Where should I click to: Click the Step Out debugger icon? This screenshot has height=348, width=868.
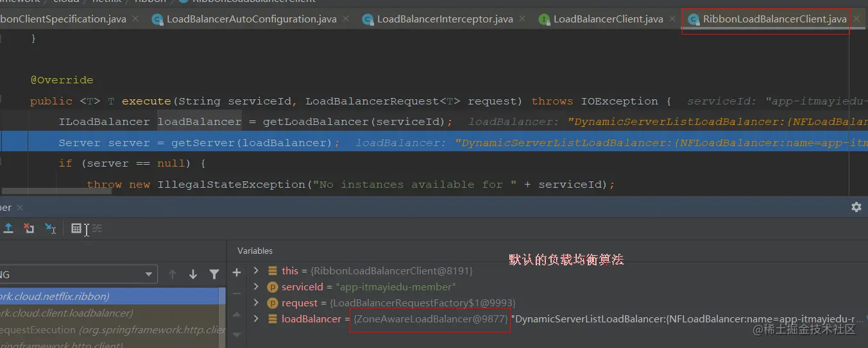coord(8,228)
